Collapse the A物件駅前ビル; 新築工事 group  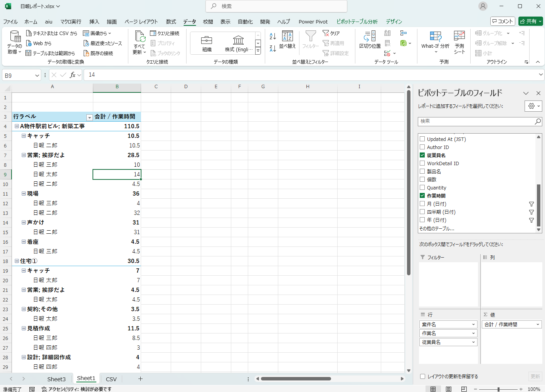pyautogui.click(x=17, y=126)
